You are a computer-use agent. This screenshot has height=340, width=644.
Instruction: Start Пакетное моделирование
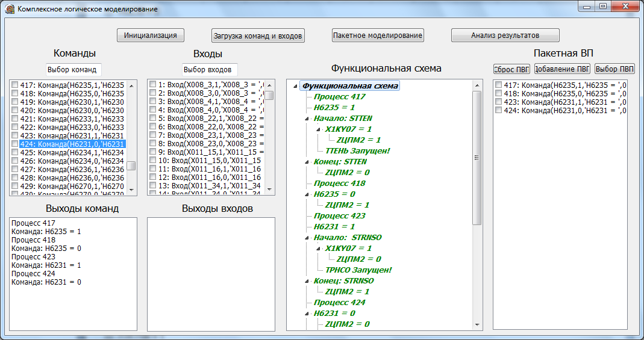point(378,36)
